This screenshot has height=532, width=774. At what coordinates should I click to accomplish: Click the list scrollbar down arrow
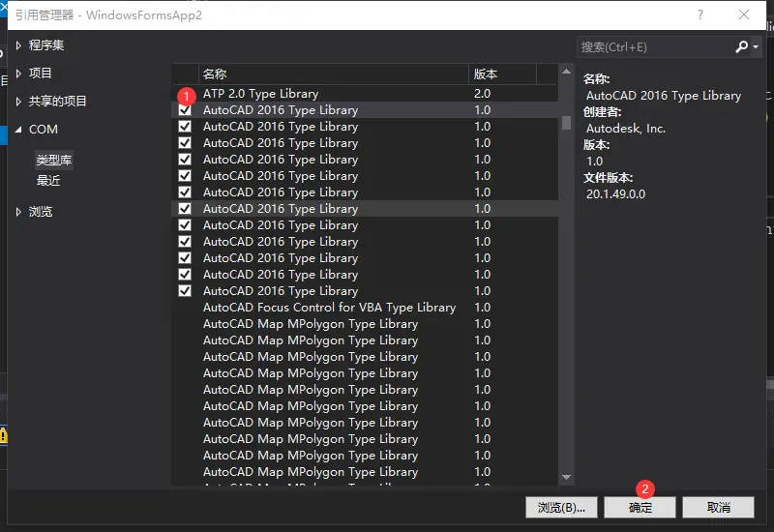point(567,477)
